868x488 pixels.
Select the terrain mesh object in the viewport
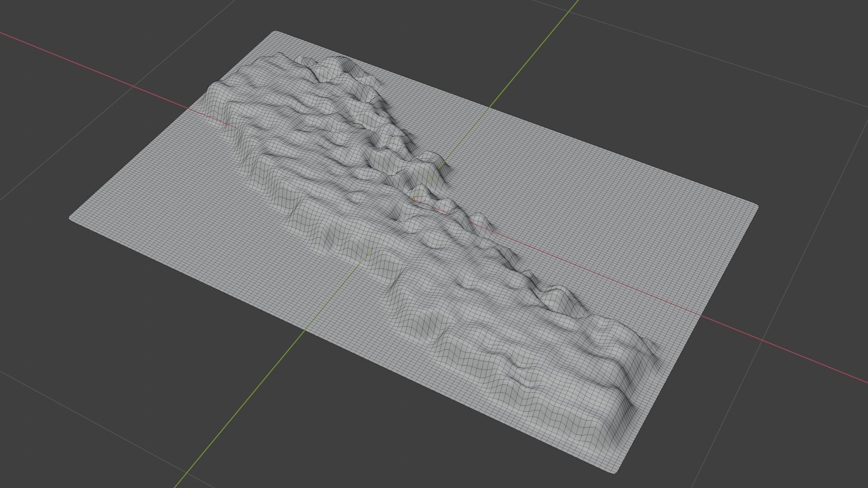[414, 253]
